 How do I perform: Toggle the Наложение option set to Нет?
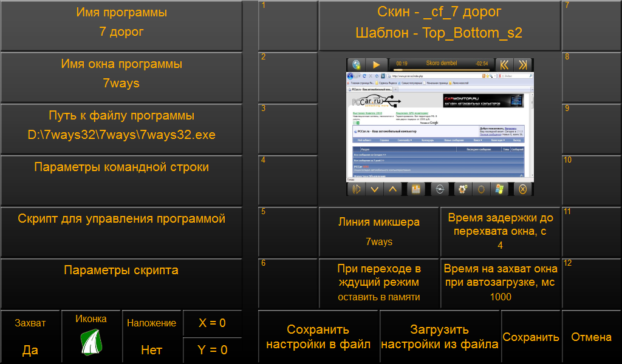click(151, 337)
